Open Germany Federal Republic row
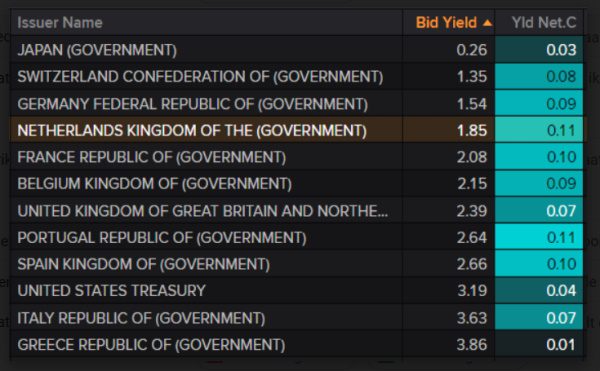600x371 pixels. [297, 104]
